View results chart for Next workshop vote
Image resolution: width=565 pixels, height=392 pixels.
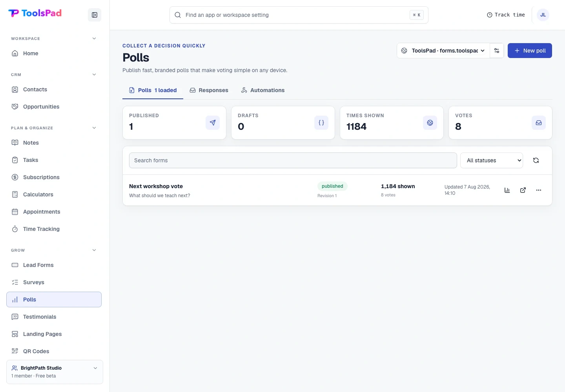[x=507, y=190]
